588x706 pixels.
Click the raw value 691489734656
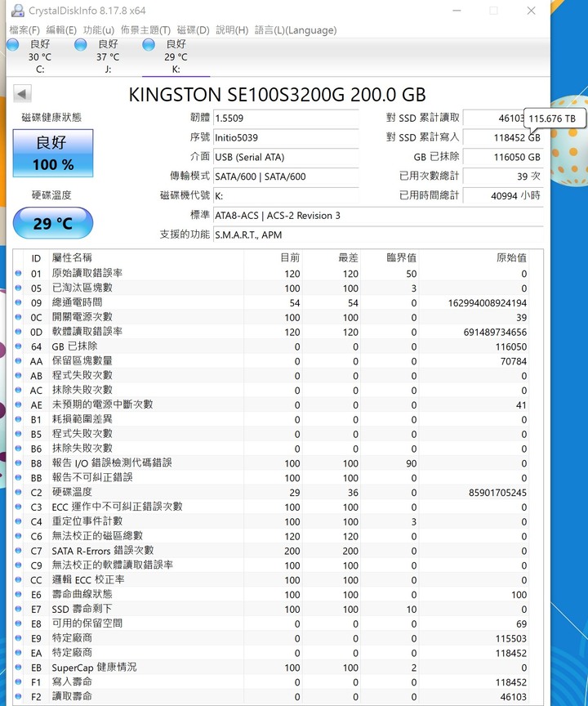click(x=495, y=333)
